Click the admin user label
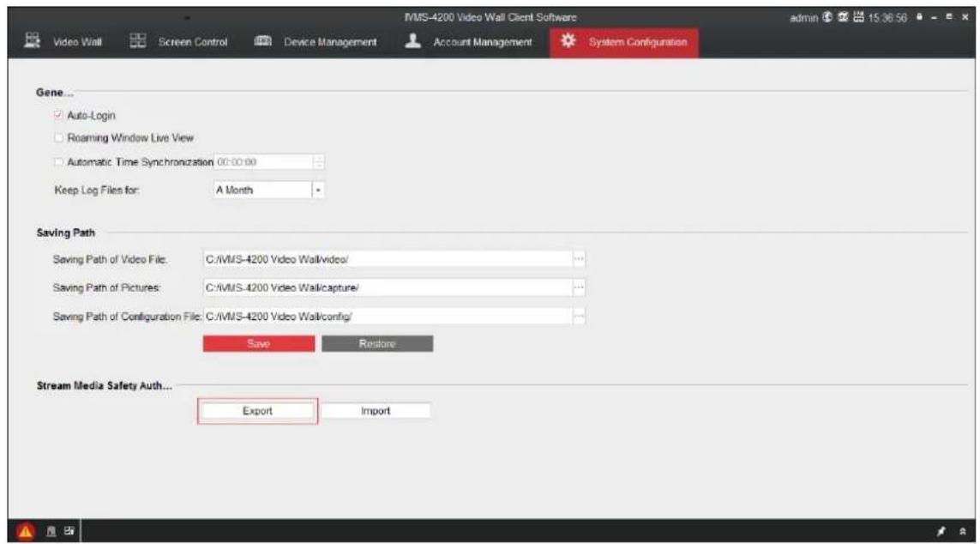This screenshot has height=544, width=980. click(803, 18)
